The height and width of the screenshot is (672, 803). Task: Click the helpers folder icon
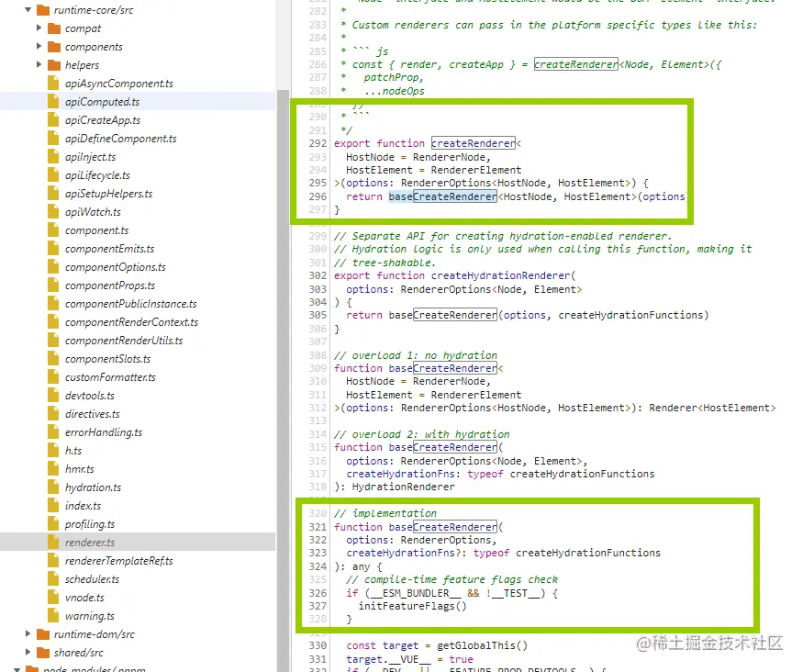[54, 65]
